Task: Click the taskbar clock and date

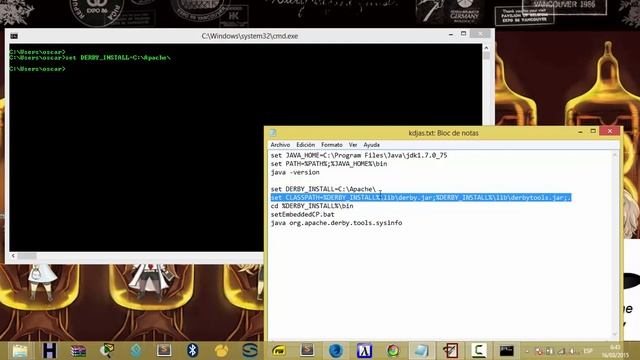Action: pyautogui.click(x=615, y=351)
